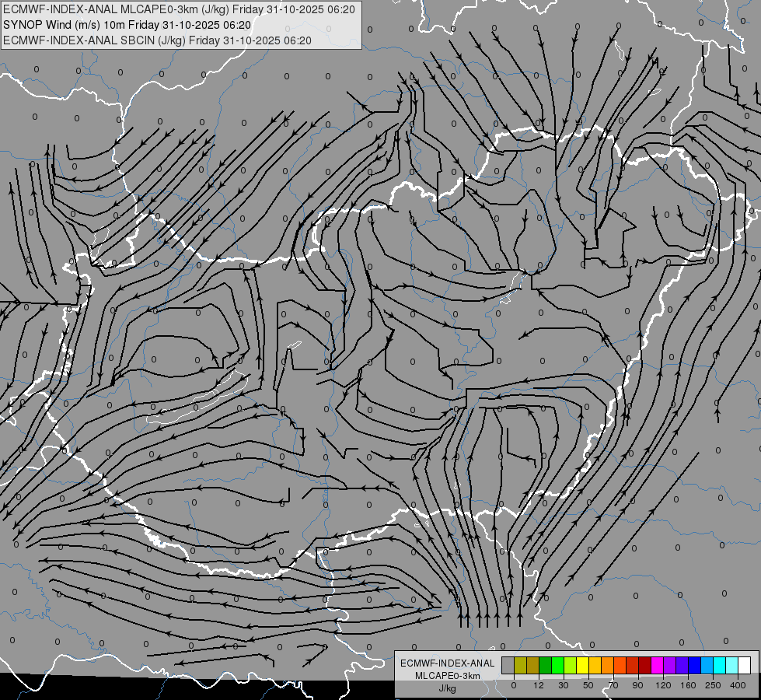Image resolution: width=761 pixels, height=700 pixels.
Task: Click the purple legend swatch
Action: (x=670, y=665)
